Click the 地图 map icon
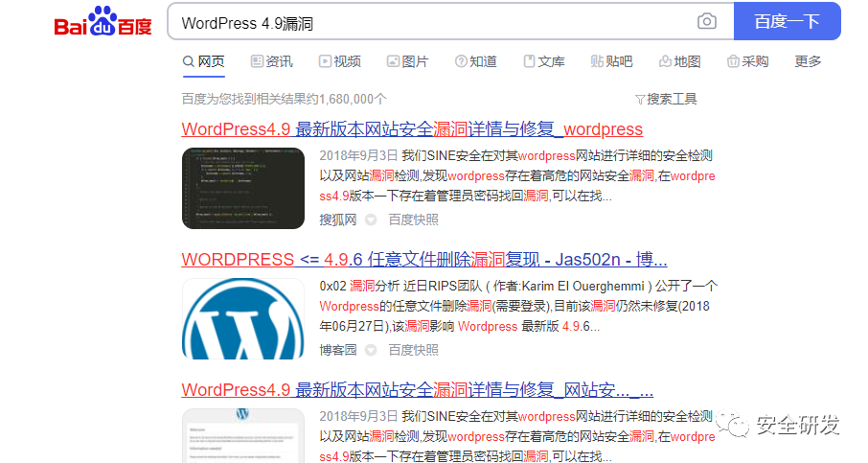 665,61
